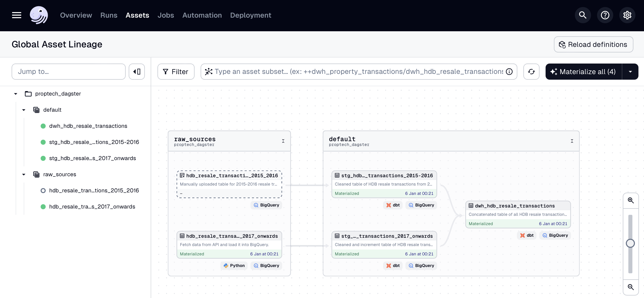Viewport: 644px width, 298px height.
Task: Open the Jobs tab
Action: [x=166, y=15]
